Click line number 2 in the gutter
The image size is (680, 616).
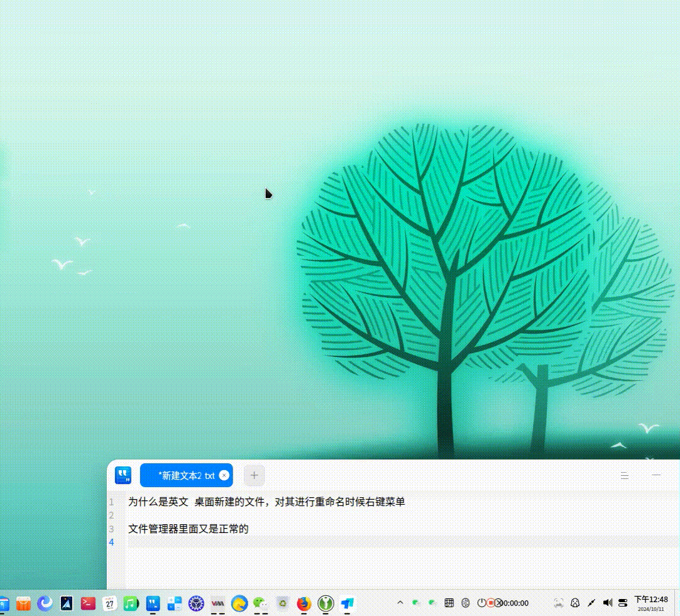click(111, 515)
